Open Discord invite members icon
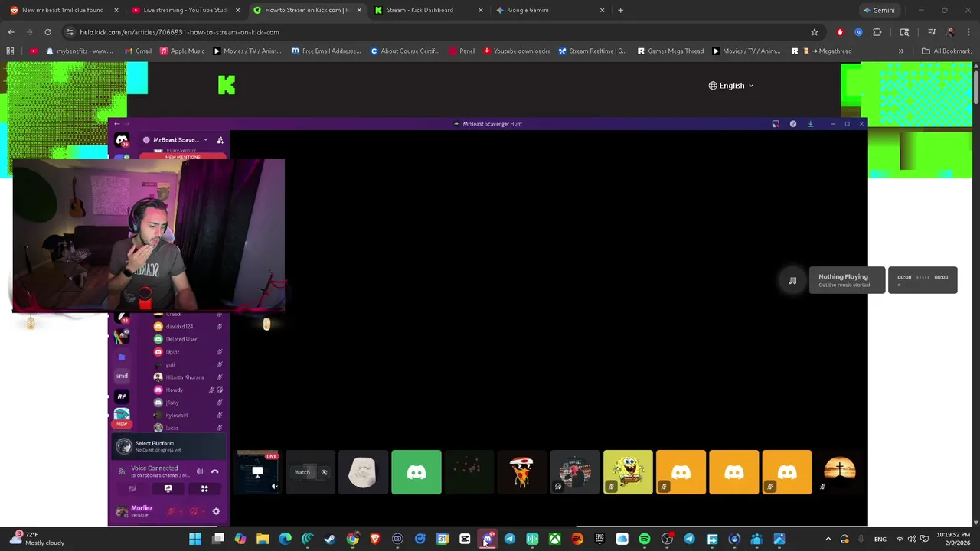 [x=220, y=140]
